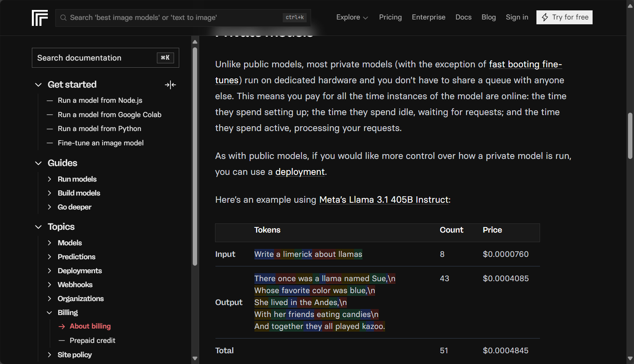Expand the Go deeper group
This screenshot has width=634, height=364.
[49, 207]
